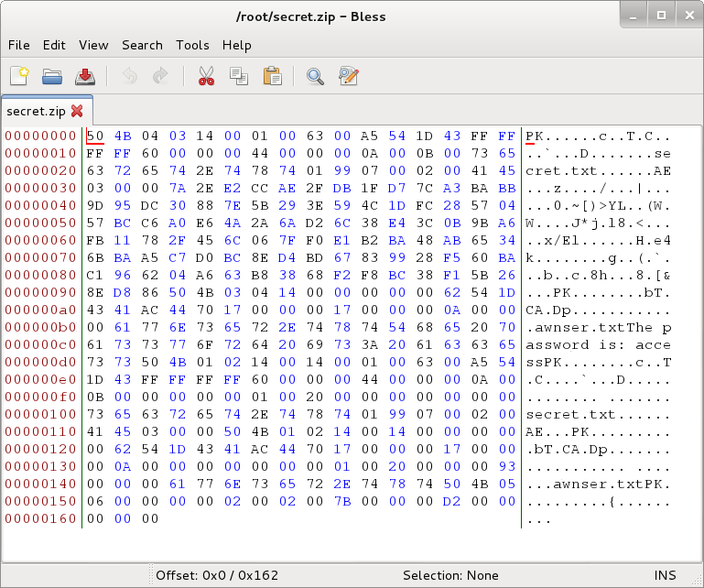Click ASCII text '.awnser.txtThe p'
The width and height of the screenshot is (704, 588).
point(599,327)
